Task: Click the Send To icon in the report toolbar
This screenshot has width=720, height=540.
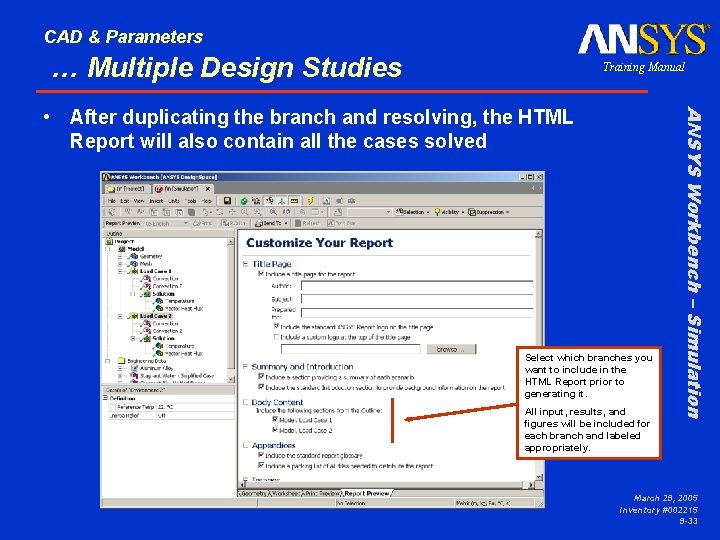Action: [259, 223]
